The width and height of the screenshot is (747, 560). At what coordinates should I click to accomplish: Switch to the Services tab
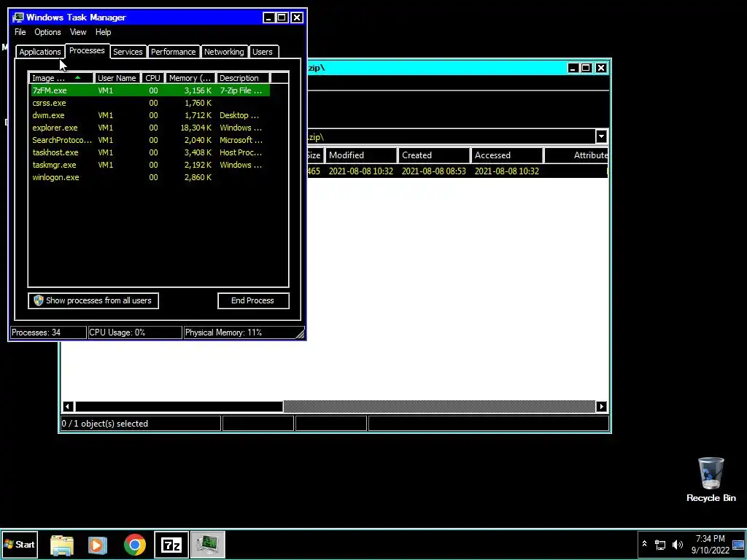[128, 52]
